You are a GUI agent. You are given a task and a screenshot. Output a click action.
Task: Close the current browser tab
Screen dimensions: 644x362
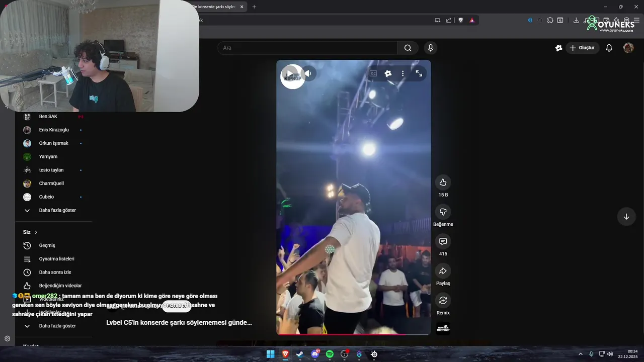[x=242, y=7]
